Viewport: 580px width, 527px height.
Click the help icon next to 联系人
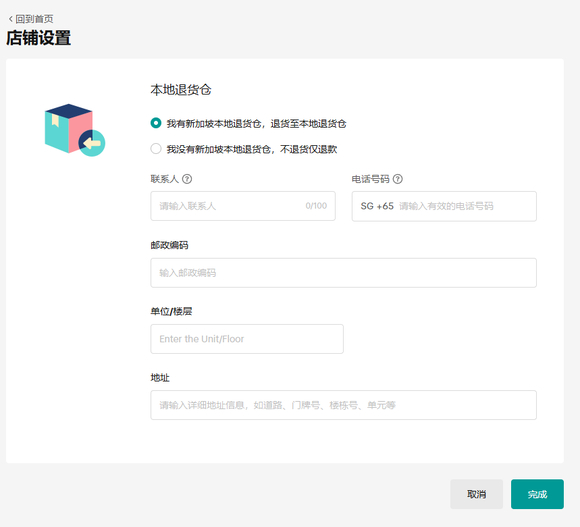[x=187, y=179]
